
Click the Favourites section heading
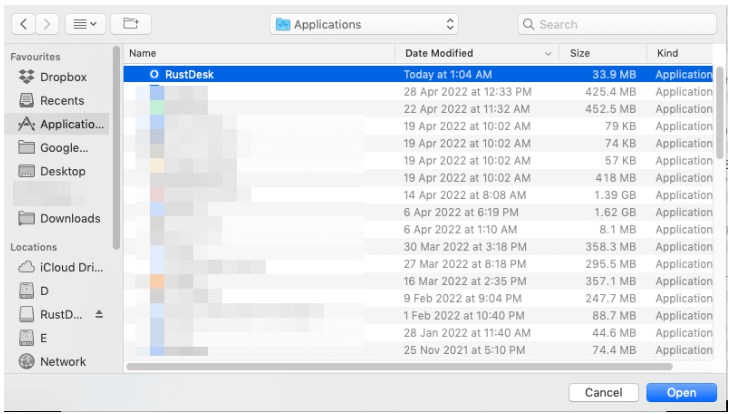click(35, 57)
